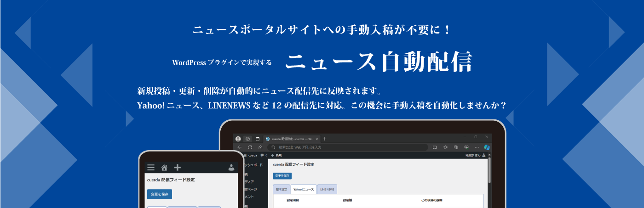The height and width of the screenshot is (208, 644).
Task: Tap the plus icon on the phone toolbar
Action: pyautogui.click(x=178, y=168)
